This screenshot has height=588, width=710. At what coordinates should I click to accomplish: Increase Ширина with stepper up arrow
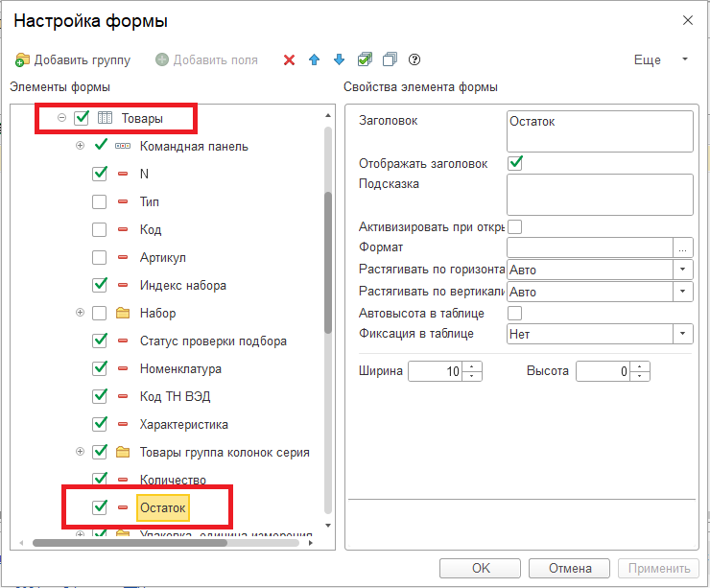click(472, 366)
